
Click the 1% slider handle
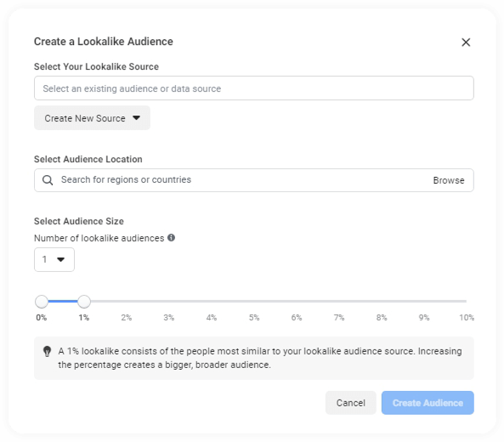[84, 302]
